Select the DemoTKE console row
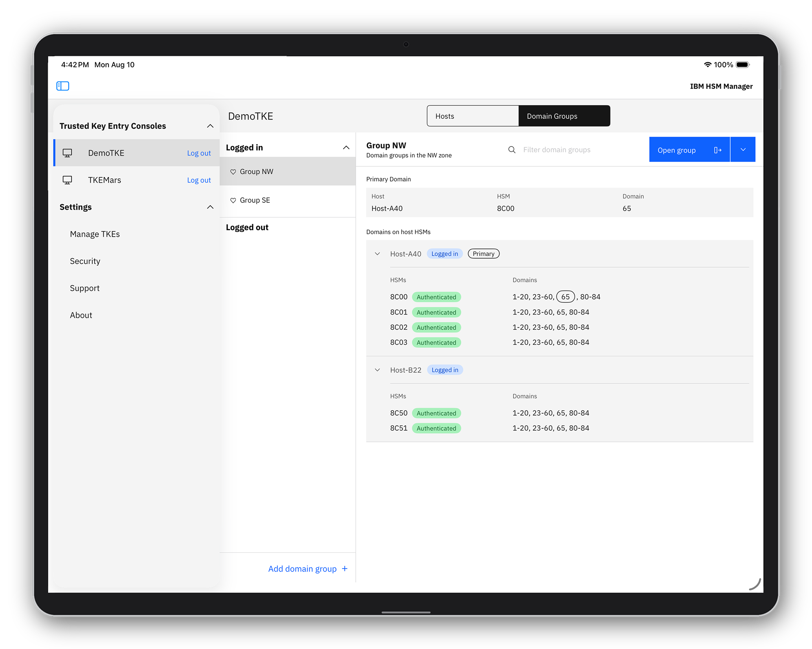 [x=137, y=153]
